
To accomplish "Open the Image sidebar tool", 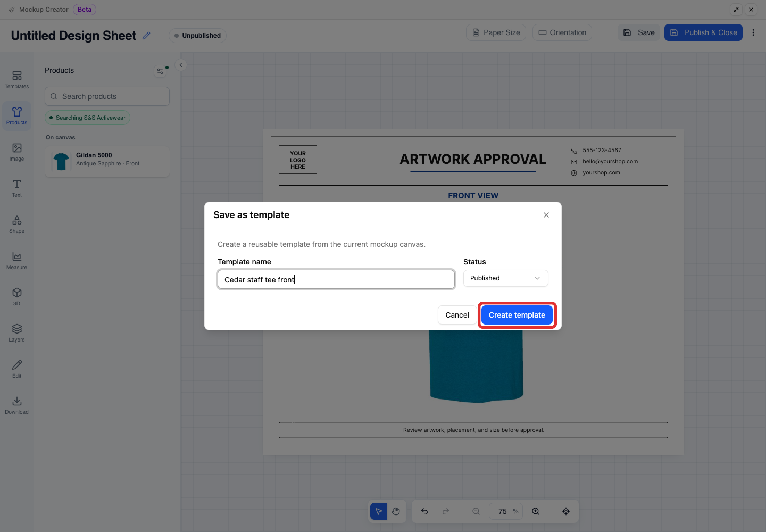I will 16,152.
